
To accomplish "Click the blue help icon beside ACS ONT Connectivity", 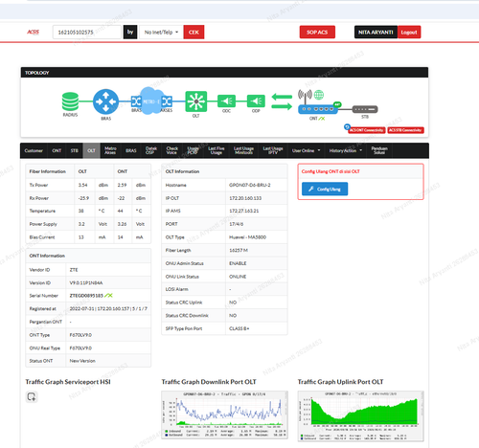I will [x=347, y=127].
